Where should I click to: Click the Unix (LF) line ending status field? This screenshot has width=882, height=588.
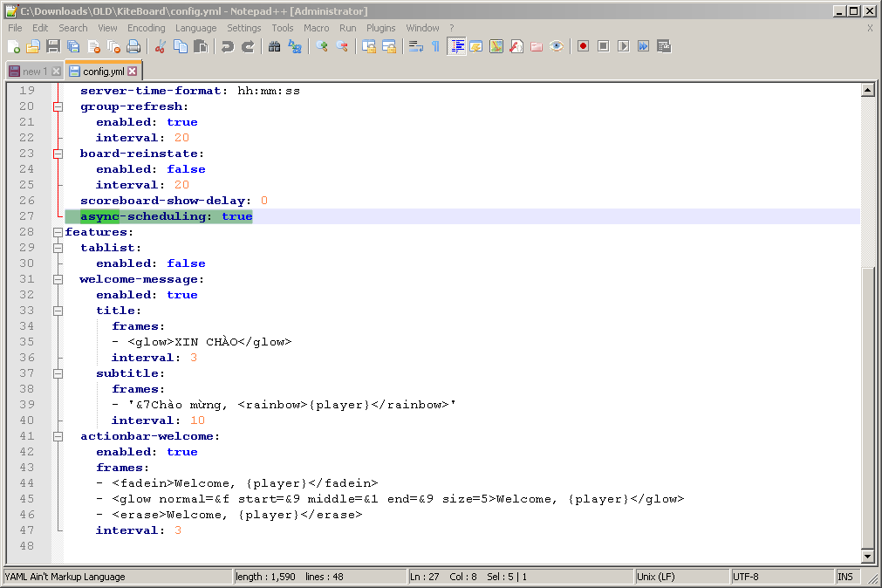click(657, 577)
